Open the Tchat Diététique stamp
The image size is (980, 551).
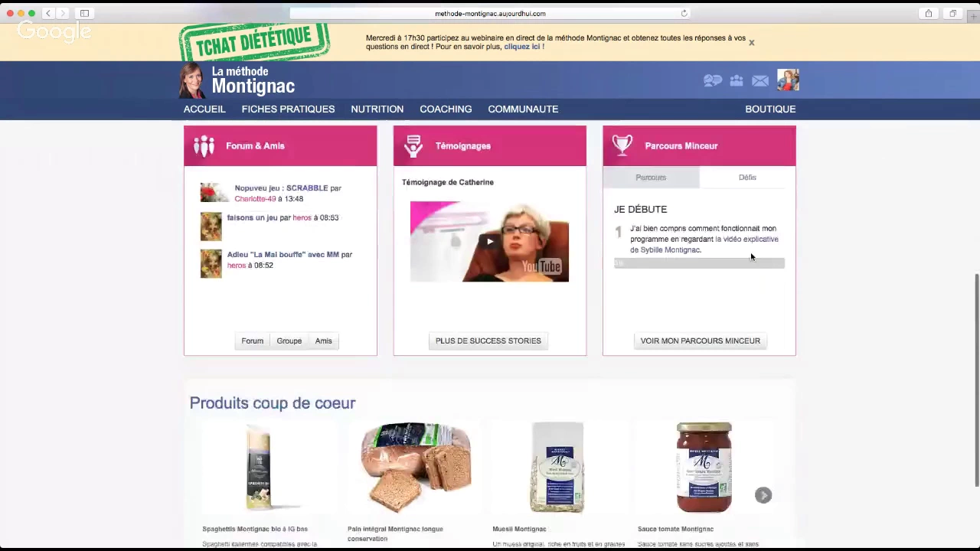tap(254, 43)
